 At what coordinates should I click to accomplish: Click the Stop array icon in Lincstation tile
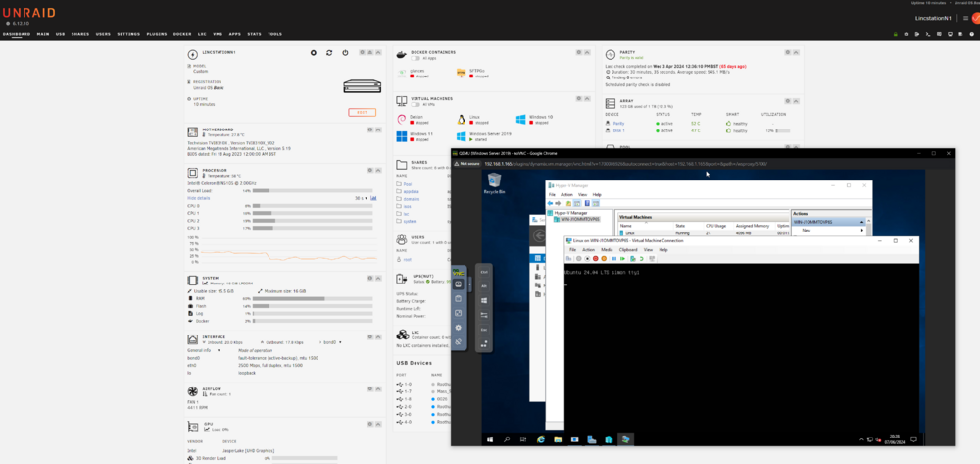point(314,53)
